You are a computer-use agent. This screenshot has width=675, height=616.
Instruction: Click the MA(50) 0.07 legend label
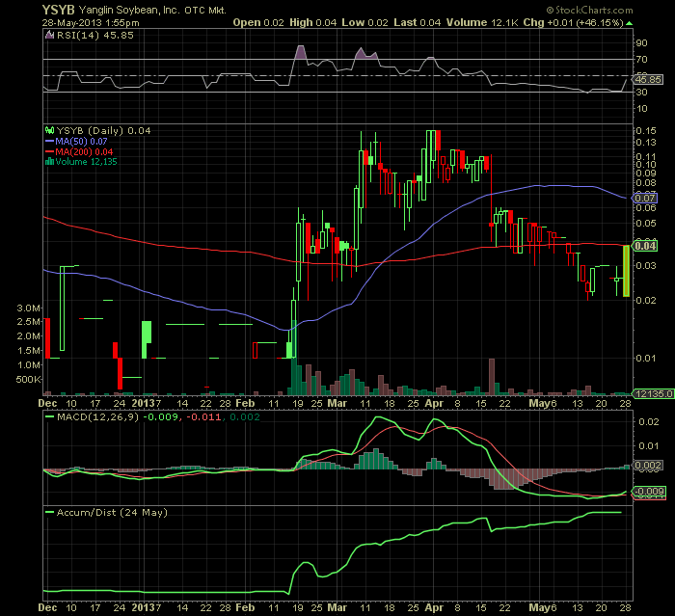[81, 141]
